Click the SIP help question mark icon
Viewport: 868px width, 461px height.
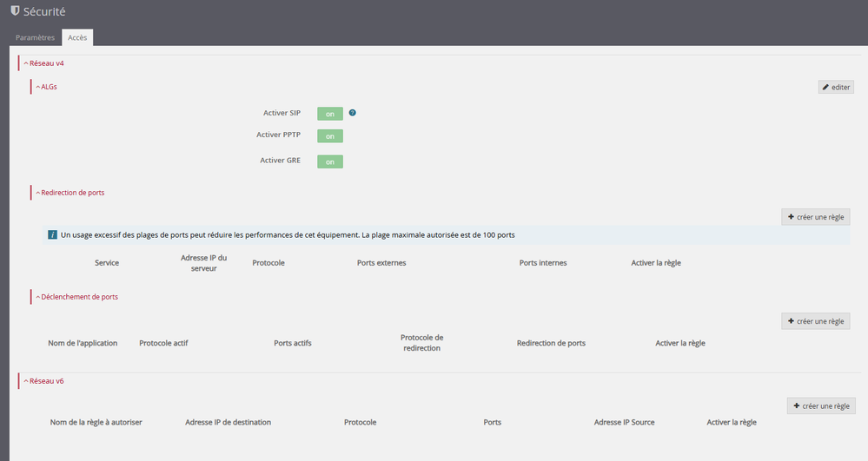tap(353, 113)
